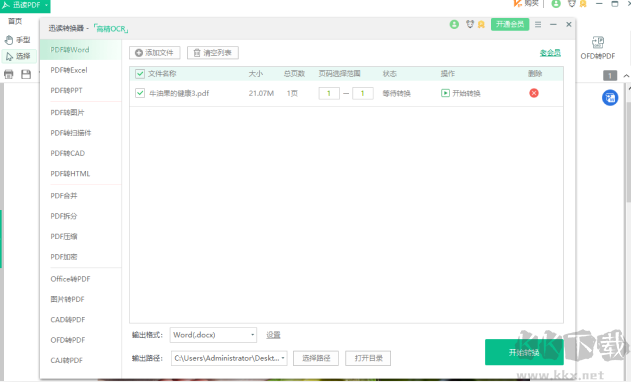The width and height of the screenshot is (631, 382).
Task: Collapse the toolbar with the chevron arrow
Action: tap(626, 76)
